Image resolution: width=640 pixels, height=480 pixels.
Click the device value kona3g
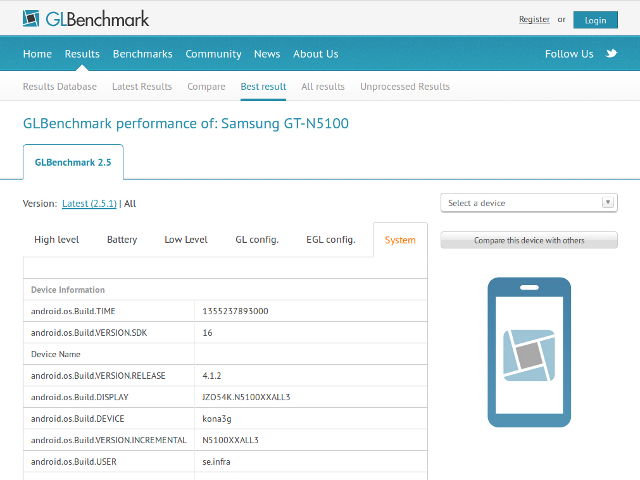217,419
